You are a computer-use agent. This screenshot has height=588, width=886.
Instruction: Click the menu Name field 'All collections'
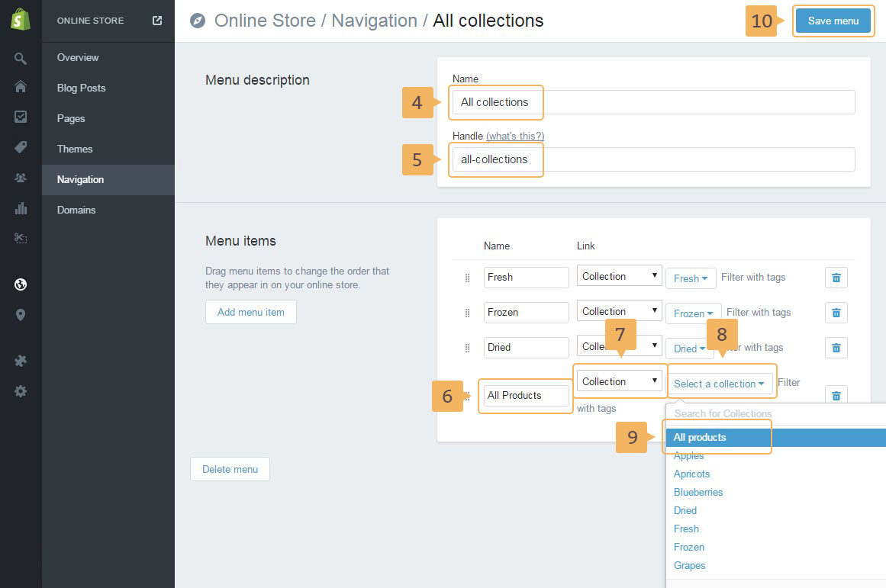[x=652, y=102]
